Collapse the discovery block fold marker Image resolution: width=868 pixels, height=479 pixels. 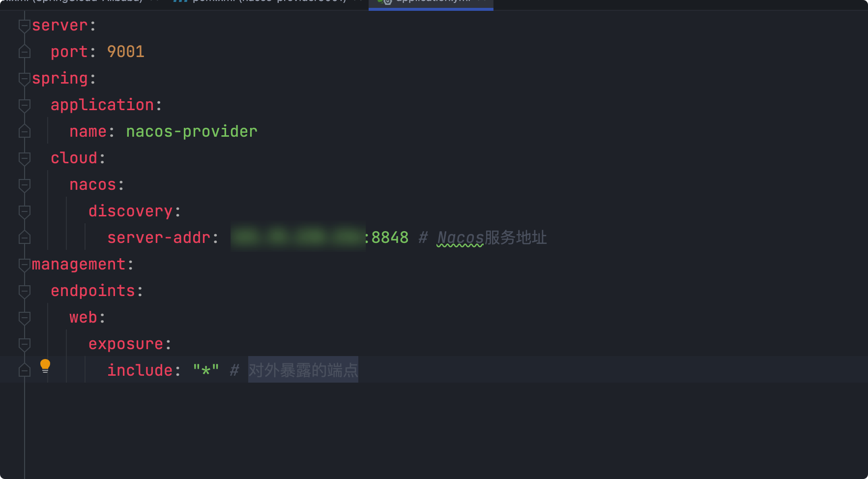point(25,211)
